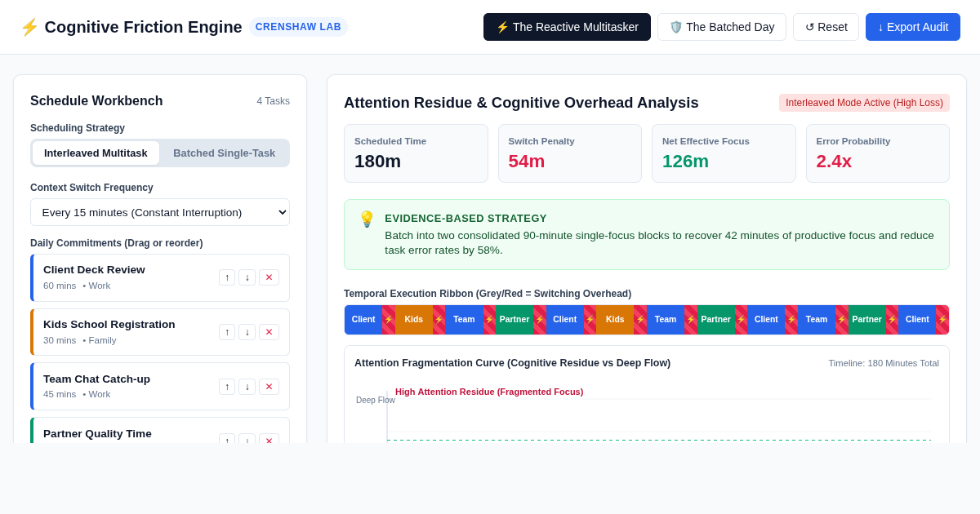Click the lightbulb icon in the evidence-based strategy box
This screenshot has width=980, height=514.
367,219
